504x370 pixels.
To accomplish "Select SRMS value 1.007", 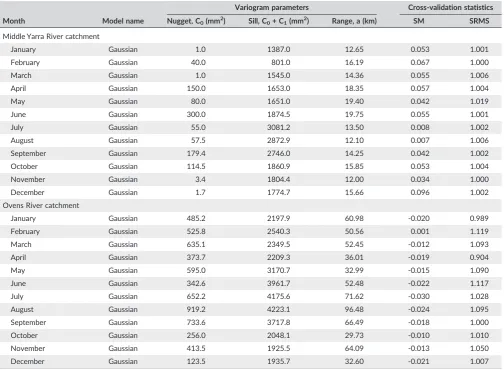I will coord(479,361).
